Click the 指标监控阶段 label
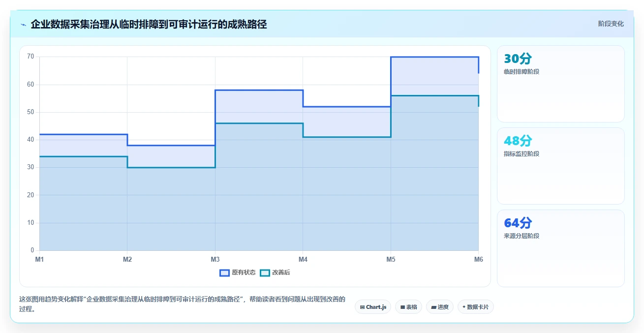 521,154
